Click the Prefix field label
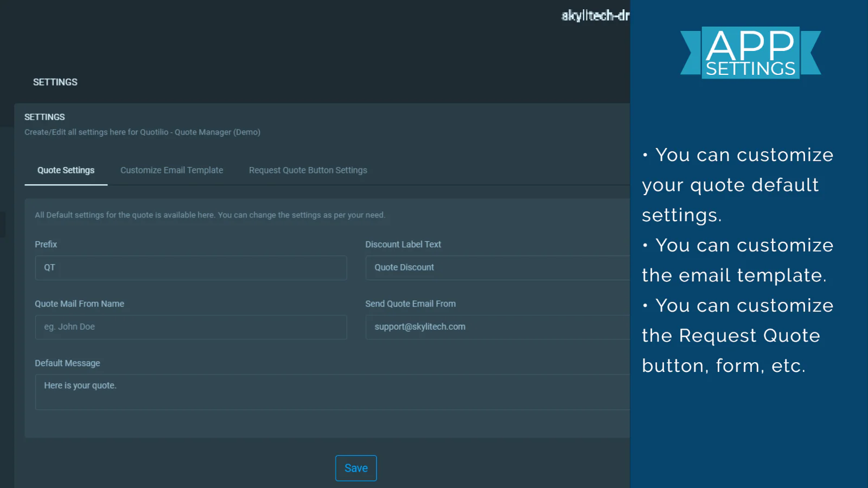 pos(46,245)
